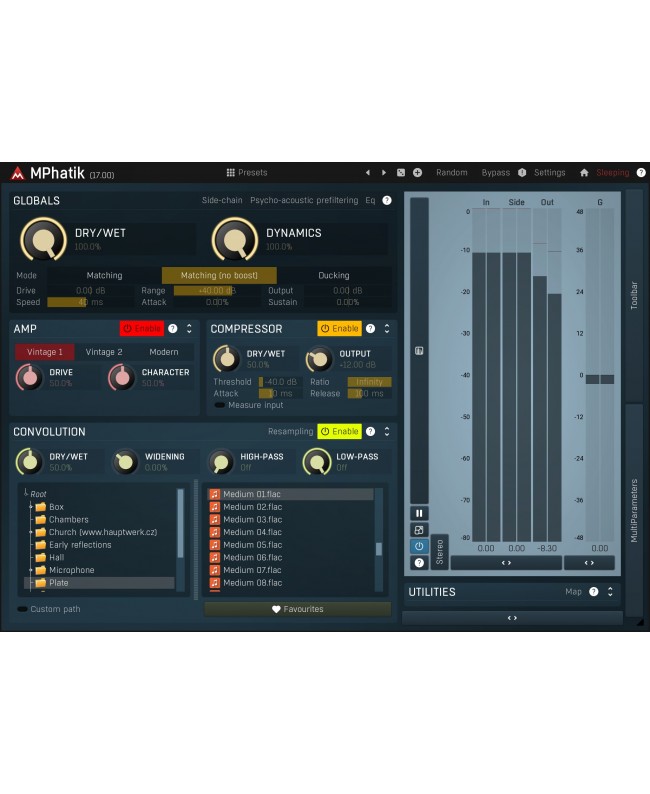Toggle the Convolution Enable button
The height and width of the screenshot is (794, 650).
(340, 431)
